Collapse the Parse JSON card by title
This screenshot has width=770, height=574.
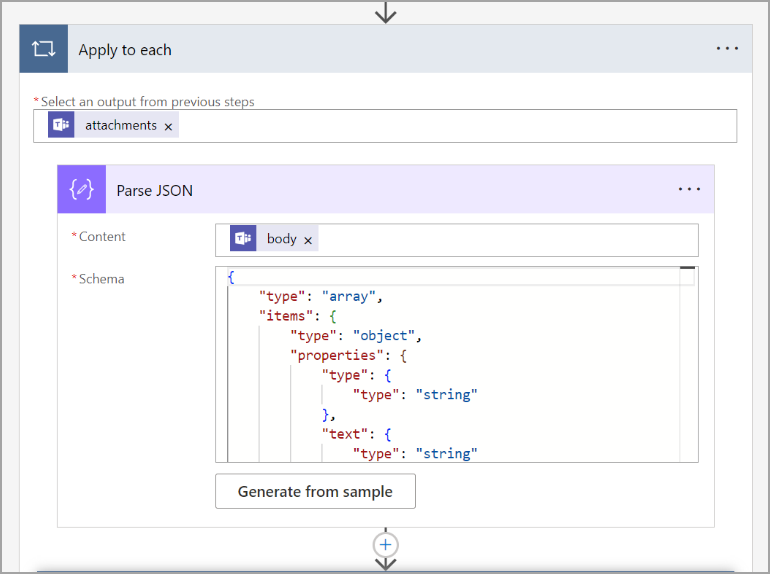[155, 190]
